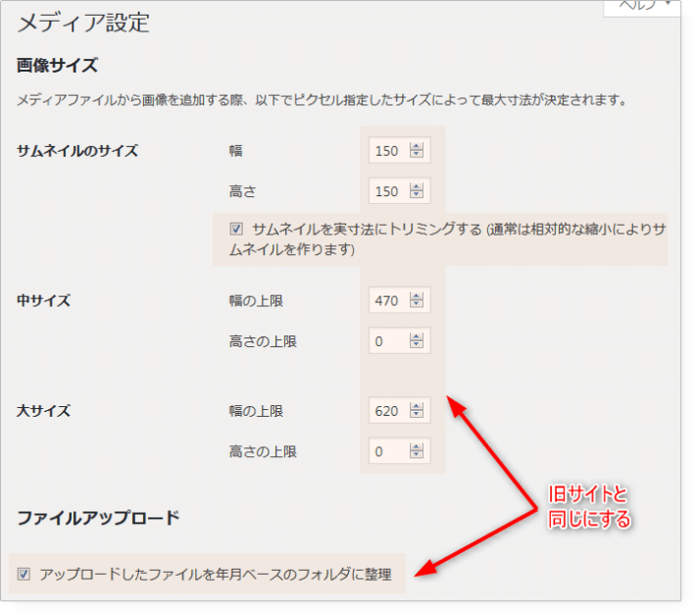The image size is (696, 616).
Task: Increase 大サイズ max width with up arrow
Action: point(417,407)
